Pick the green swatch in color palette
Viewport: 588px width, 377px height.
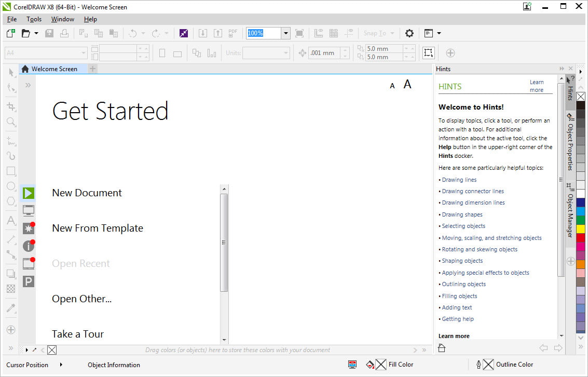click(581, 220)
